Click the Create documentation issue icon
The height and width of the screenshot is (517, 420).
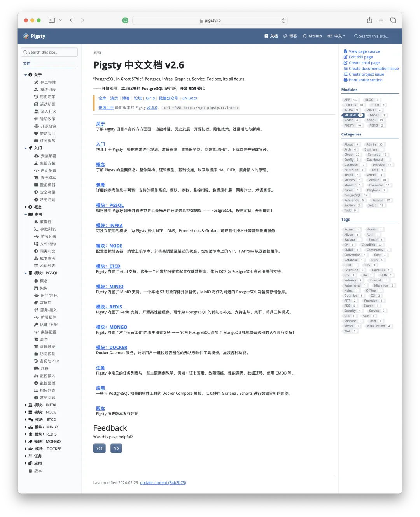[x=346, y=68]
